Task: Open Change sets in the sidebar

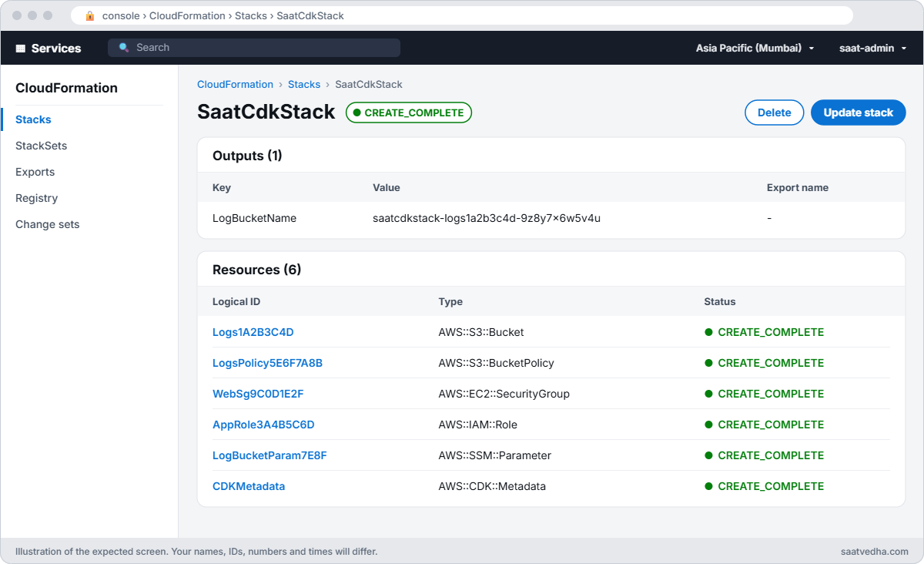Action: coord(47,224)
